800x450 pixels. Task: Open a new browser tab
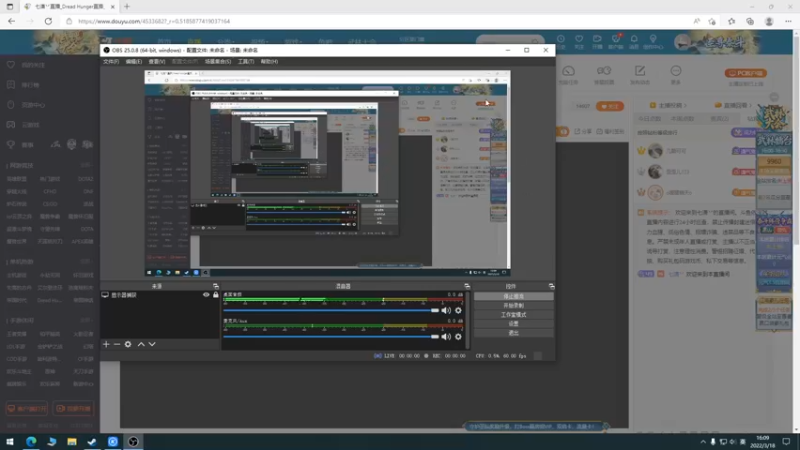click(127, 7)
